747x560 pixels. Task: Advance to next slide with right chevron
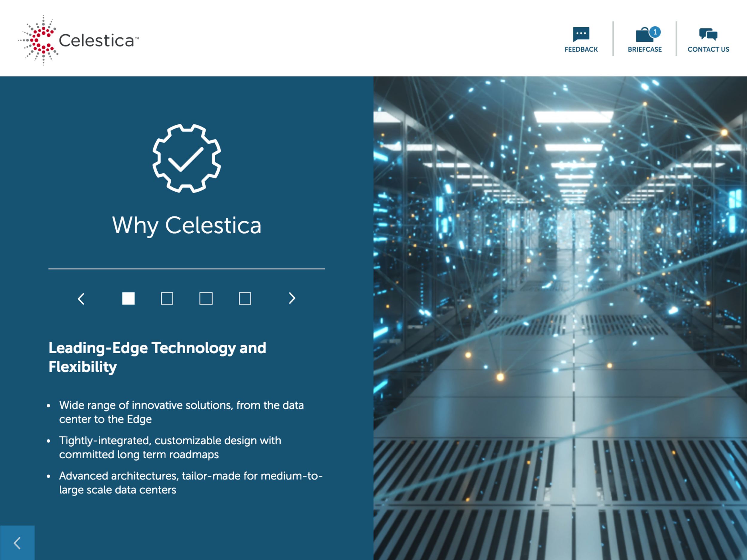[x=292, y=298]
